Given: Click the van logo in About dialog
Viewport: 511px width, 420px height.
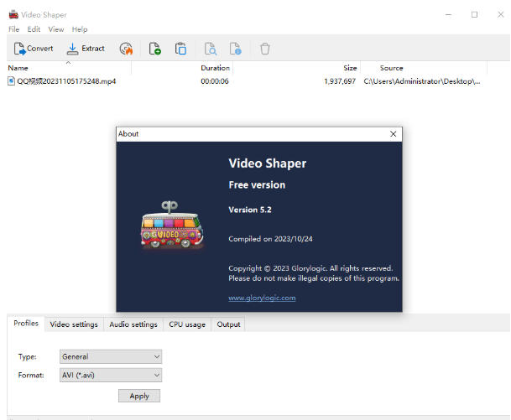Looking at the screenshot, I should [172, 226].
